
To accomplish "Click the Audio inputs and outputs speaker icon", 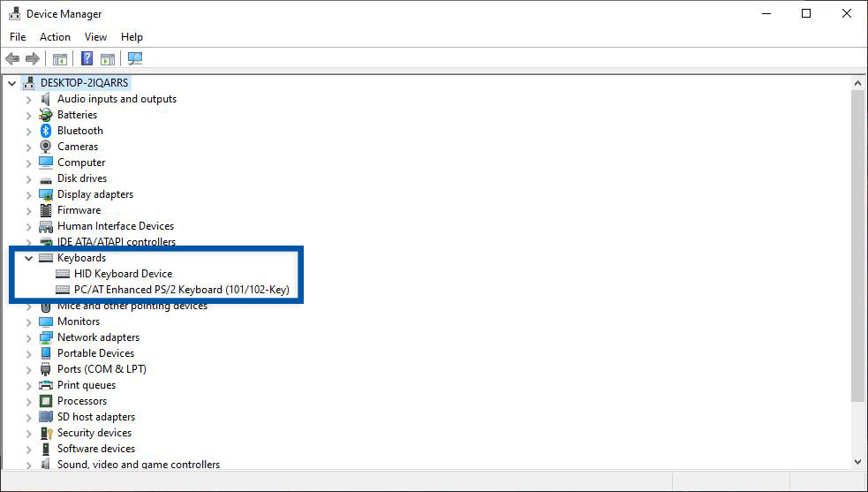I will tap(45, 99).
